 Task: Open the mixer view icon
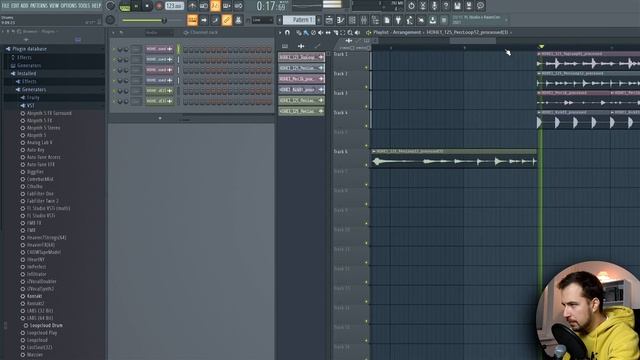[x=363, y=20]
